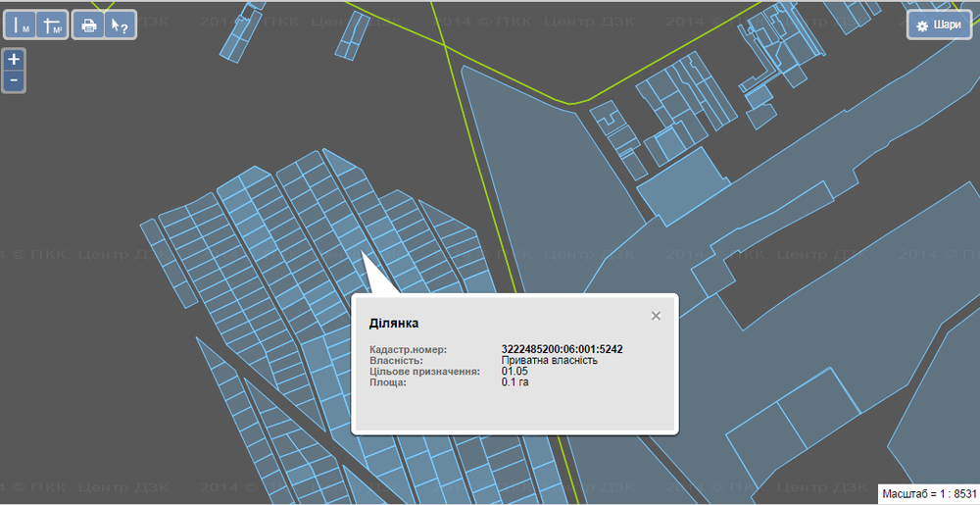The height and width of the screenshot is (505, 980).
Task: Click the 01.05 purpose code value
Action: pyautogui.click(x=514, y=371)
